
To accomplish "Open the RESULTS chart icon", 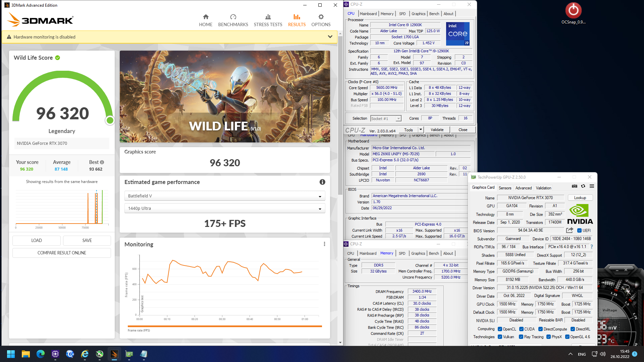I will tap(297, 17).
